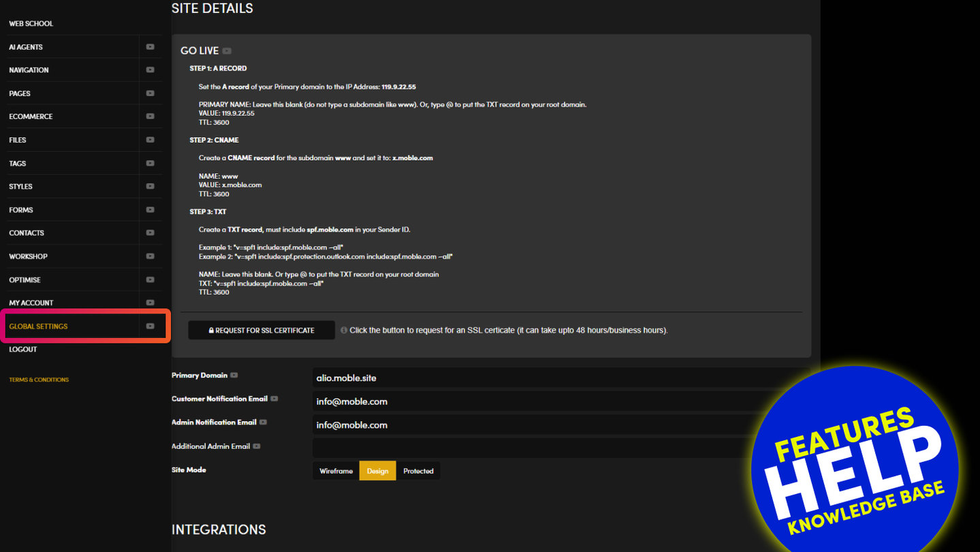Image resolution: width=980 pixels, height=552 pixels.
Task: Log out using the Logout link
Action: [x=23, y=350]
